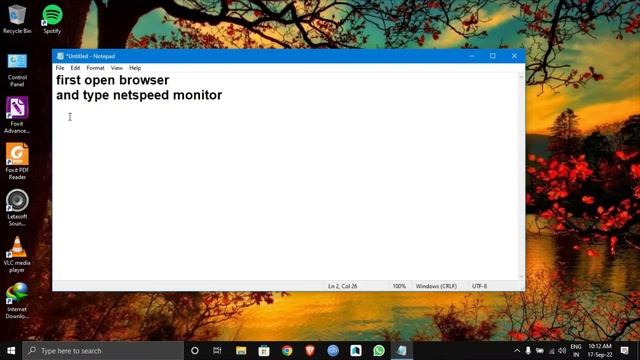Launch Brave browser from the taskbar
This screenshot has width=640, height=360.
pyautogui.click(x=310, y=351)
